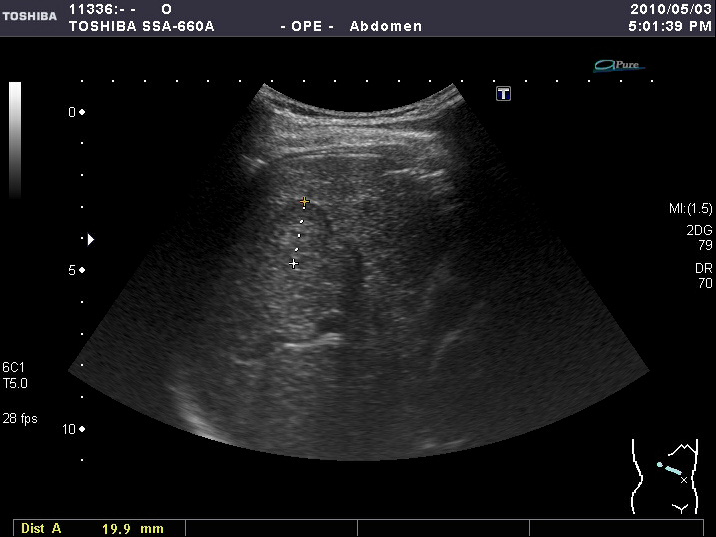Click the '2DG 79' gain value
The width and height of the screenshot is (716, 537).
[x=699, y=237]
